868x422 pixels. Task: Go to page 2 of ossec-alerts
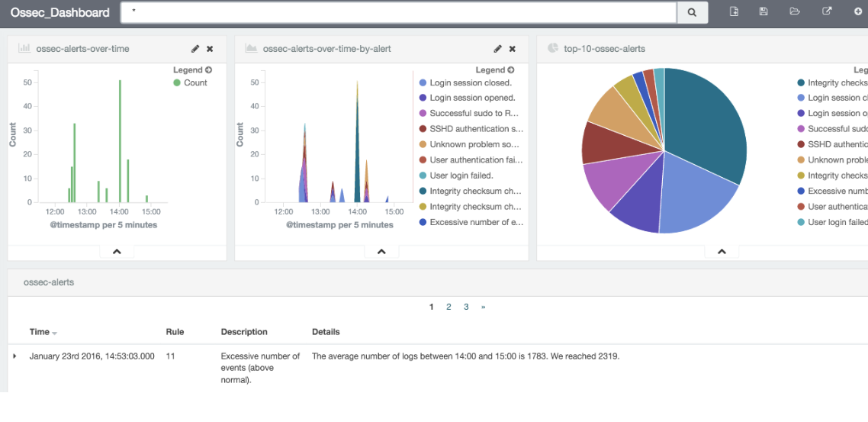[449, 307]
